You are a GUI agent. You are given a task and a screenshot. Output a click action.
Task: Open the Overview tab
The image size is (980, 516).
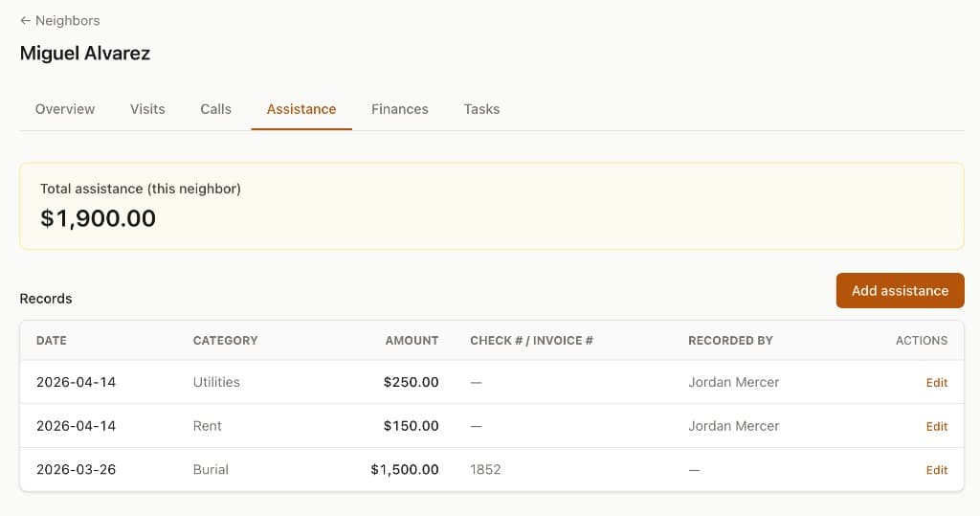pos(65,109)
